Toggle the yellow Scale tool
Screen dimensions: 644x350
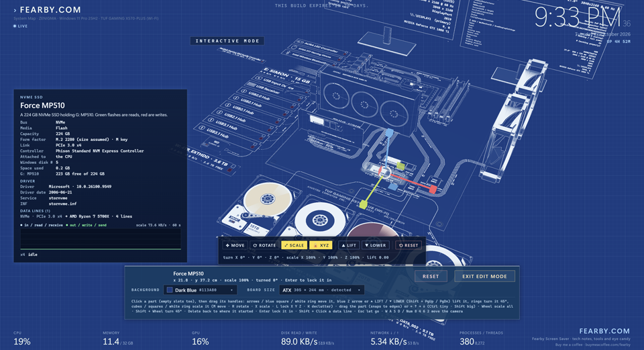click(294, 245)
